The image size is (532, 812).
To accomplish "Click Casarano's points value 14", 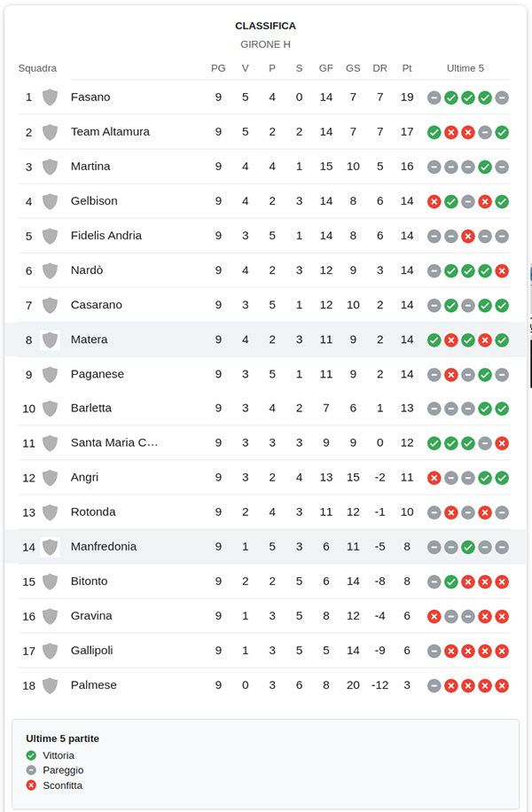I will (407, 305).
